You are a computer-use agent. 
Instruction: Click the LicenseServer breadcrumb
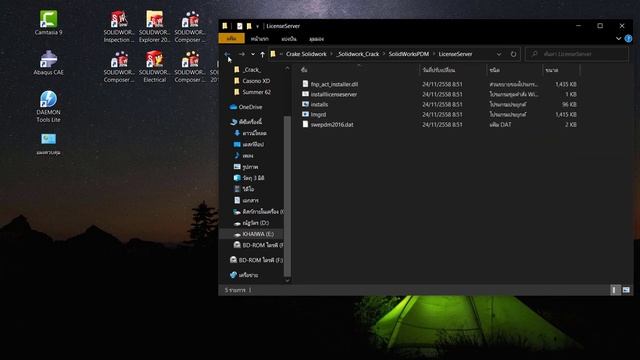(455, 54)
